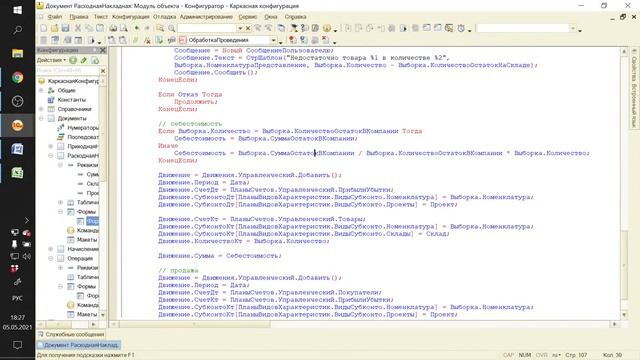Viewport: 640px width, 360px height.
Task: Open the Правка menu
Action: click(x=78, y=17)
